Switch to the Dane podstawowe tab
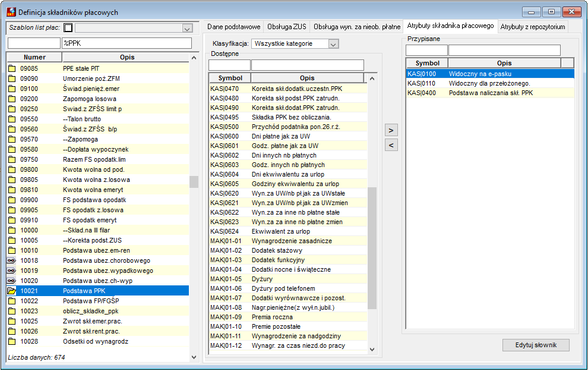 coord(233,27)
